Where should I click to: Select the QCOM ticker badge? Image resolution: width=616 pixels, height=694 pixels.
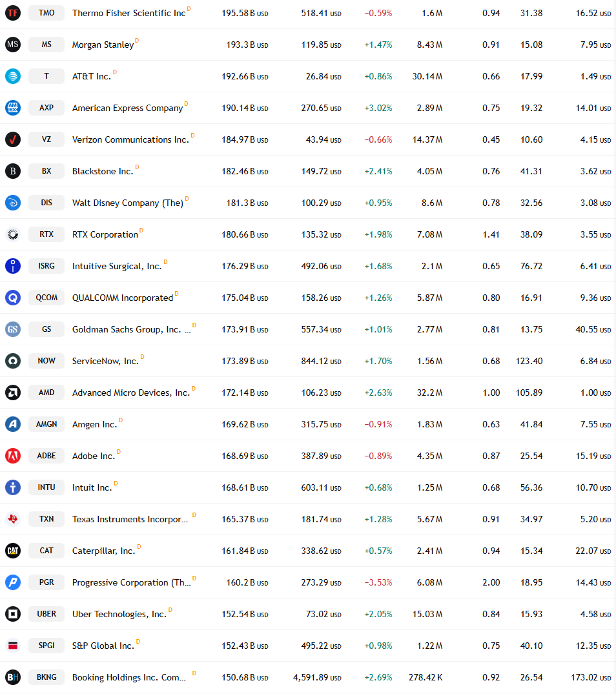pyautogui.click(x=46, y=298)
